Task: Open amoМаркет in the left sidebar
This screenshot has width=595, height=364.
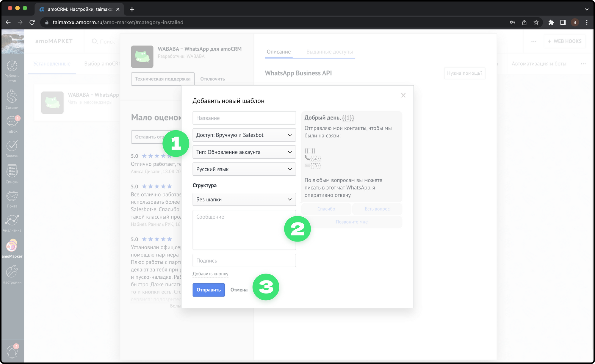Action: (x=12, y=249)
